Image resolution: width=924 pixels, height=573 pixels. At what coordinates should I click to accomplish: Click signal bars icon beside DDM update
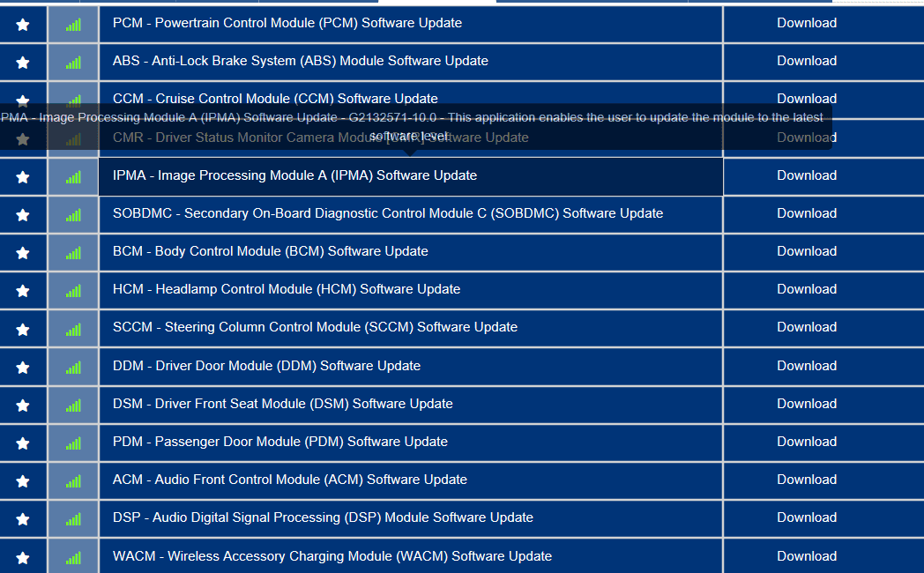(x=73, y=368)
